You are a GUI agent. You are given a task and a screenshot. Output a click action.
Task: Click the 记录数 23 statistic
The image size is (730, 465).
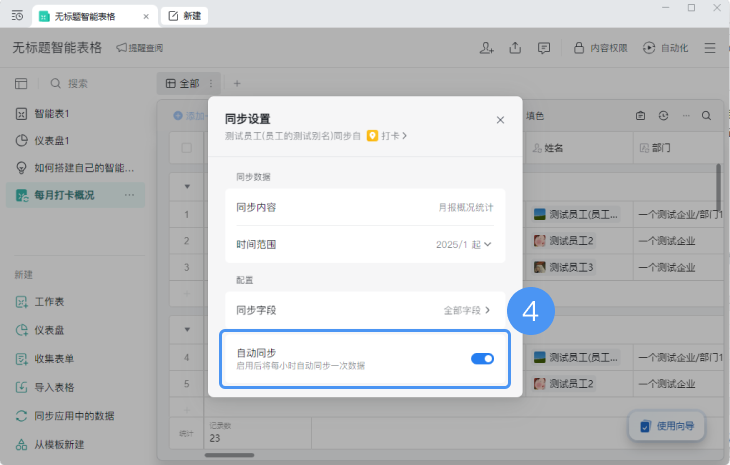pos(258,433)
